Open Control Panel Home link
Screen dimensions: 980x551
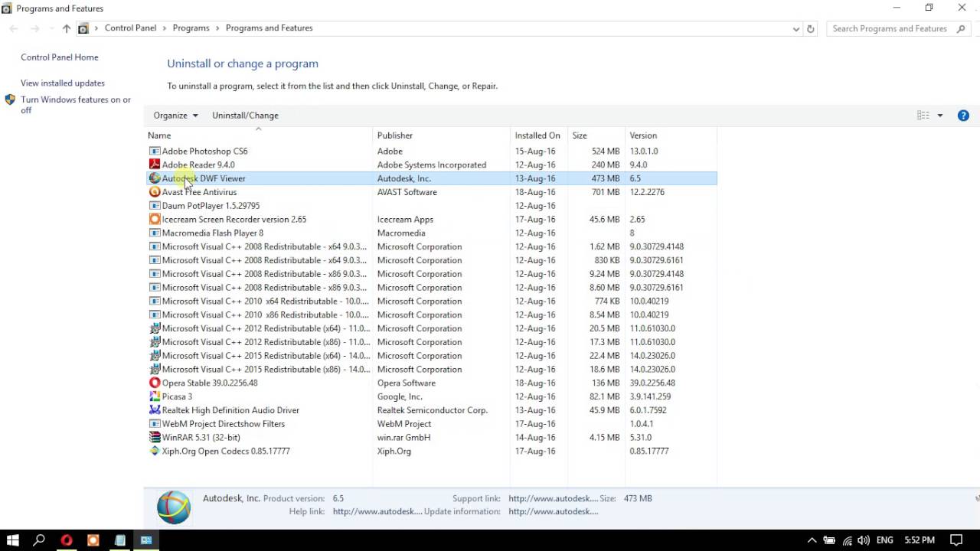tap(60, 57)
